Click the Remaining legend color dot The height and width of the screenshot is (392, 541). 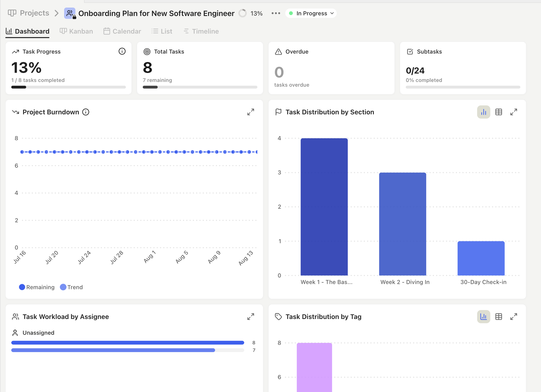pos(22,287)
